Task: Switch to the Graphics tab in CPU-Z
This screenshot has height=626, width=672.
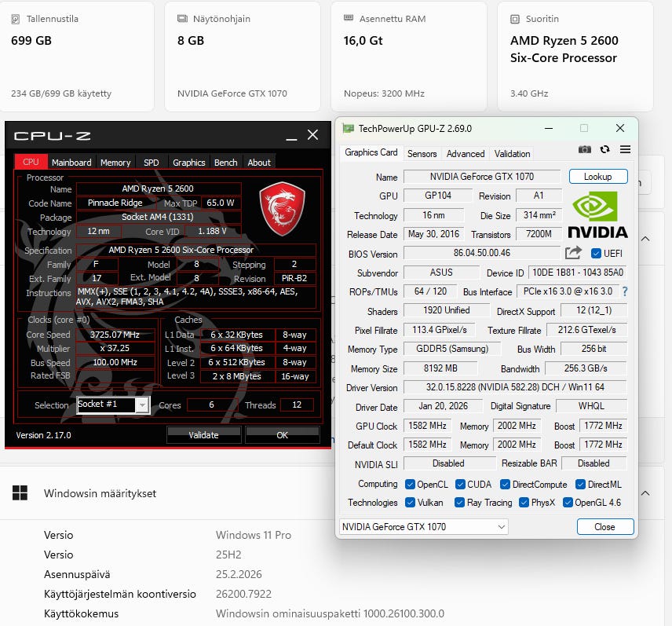Action: coord(189,163)
